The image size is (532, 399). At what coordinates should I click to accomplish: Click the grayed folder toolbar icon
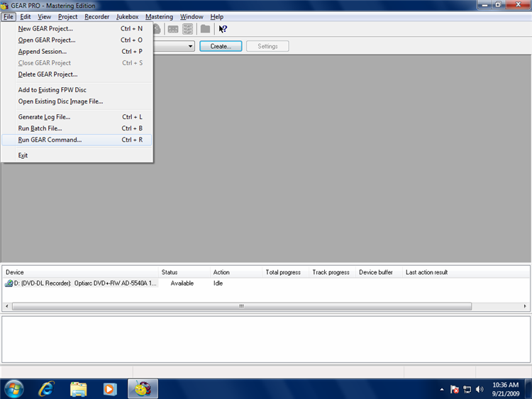(205, 29)
